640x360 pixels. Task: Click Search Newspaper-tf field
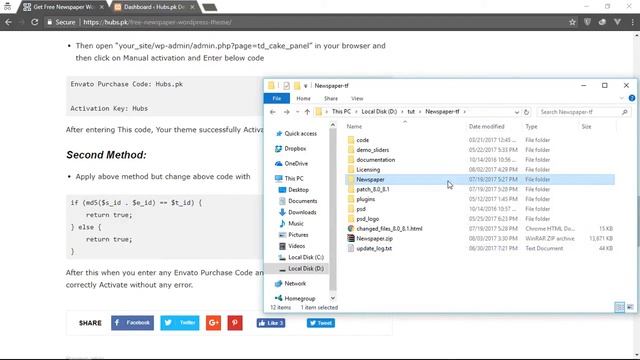tap(583, 112)
